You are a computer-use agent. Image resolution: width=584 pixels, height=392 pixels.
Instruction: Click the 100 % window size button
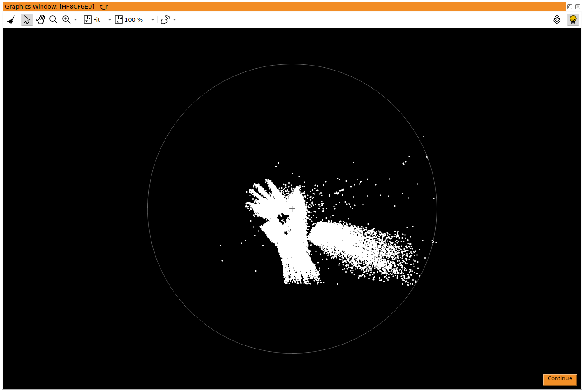tap(129, 19)
